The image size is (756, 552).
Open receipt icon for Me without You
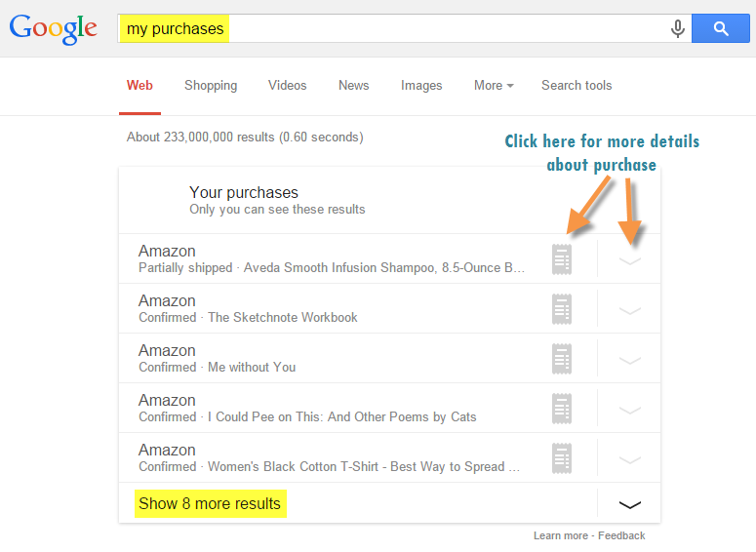click(x=562, y=359)
